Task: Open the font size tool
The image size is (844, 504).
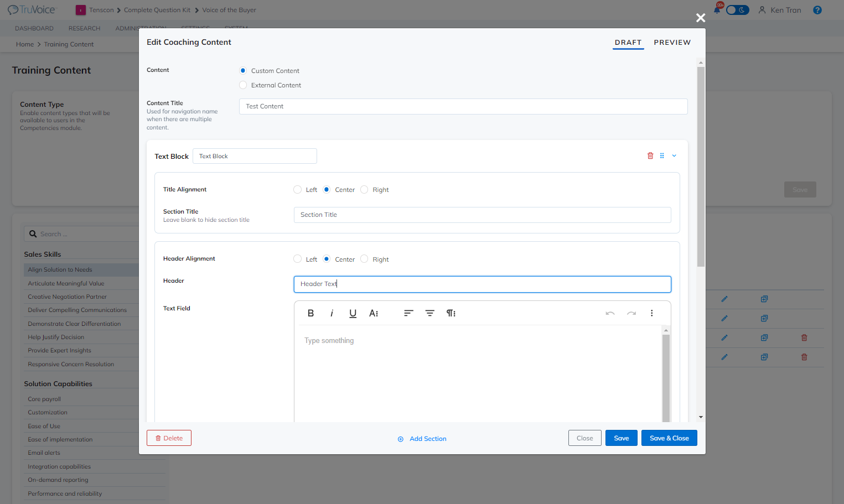Action: [x=374, y=313]
